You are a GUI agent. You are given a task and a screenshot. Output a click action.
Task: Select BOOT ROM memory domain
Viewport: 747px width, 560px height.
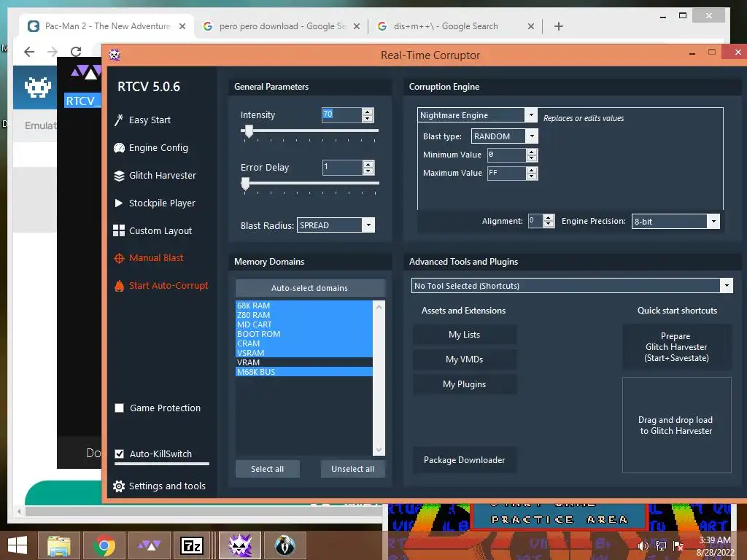click(304, 334)
